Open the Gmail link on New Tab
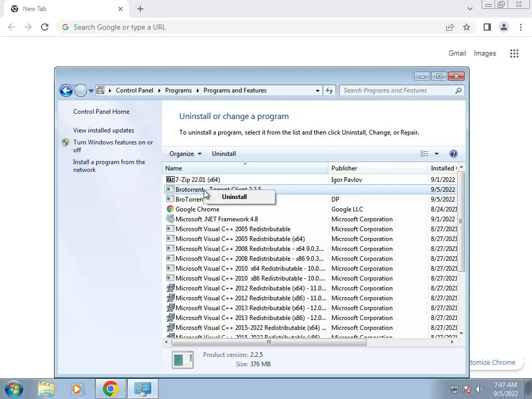Screen dimensions: 532x399 click(x=457, y=54)
